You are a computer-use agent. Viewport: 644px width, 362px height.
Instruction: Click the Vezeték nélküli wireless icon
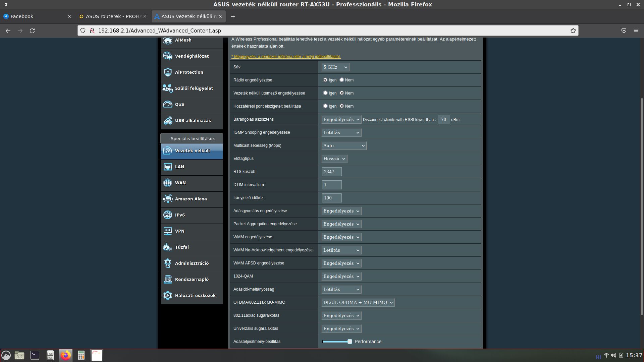(x=168, y=151)
